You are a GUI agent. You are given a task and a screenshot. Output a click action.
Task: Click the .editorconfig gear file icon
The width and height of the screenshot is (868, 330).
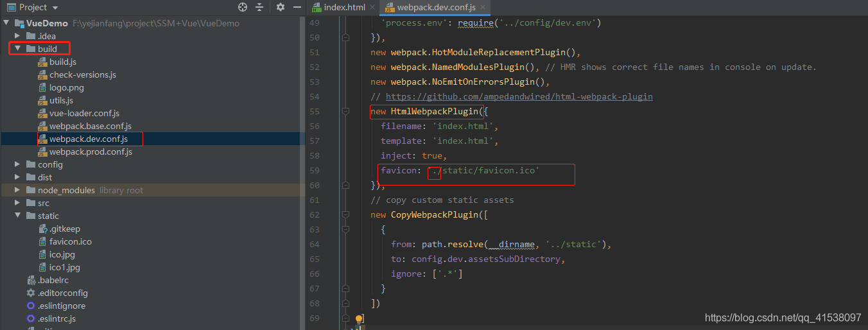[31, 293]
